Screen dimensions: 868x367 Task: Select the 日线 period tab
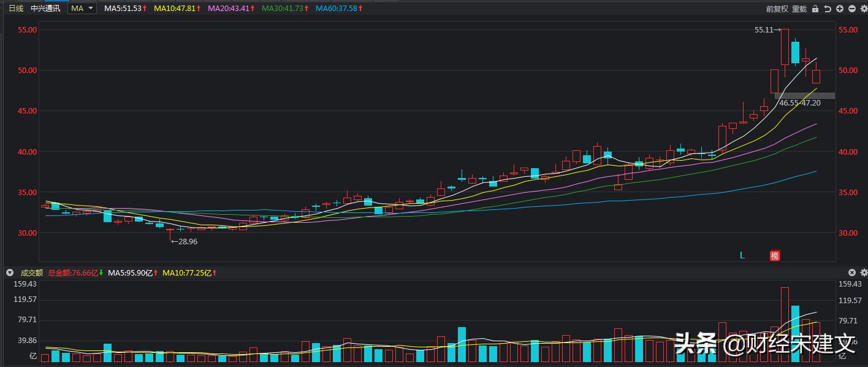coord(16,9)
